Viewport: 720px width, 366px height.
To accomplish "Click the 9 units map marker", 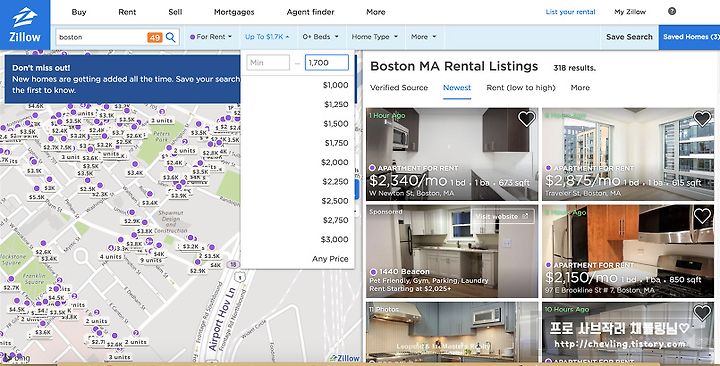I will click(151, 260).
